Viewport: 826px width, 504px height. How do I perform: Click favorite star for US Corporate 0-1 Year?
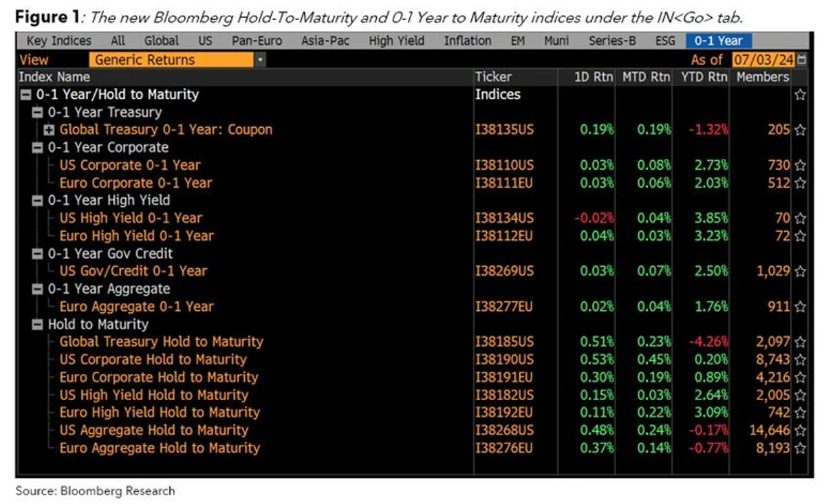coord(800,166)
